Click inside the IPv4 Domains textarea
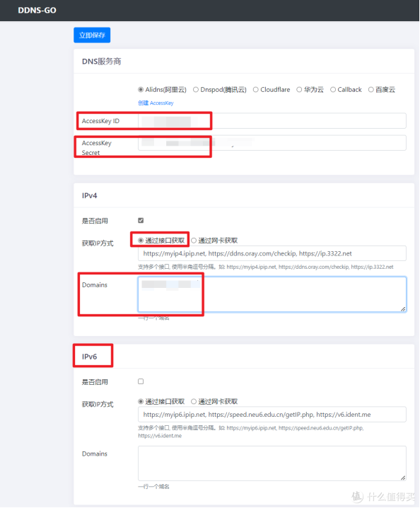The width and height of the screenshot is (420, 508). pyautogui.click(x=272, y=294)
